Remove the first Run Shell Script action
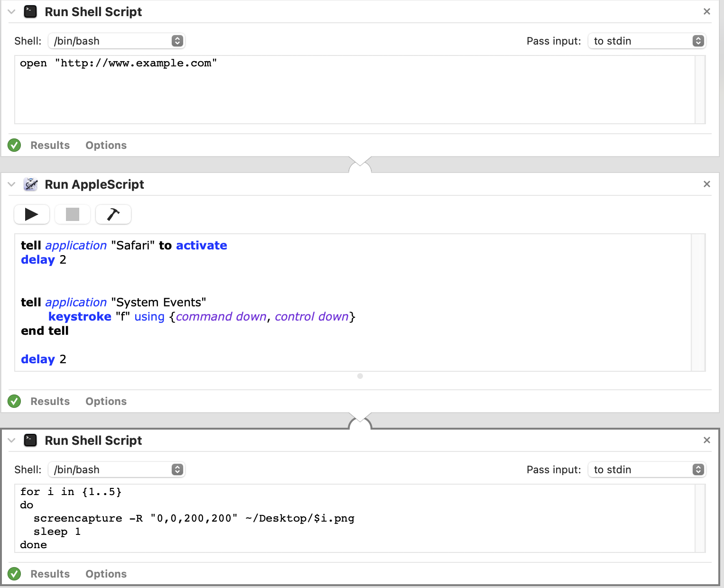The height and width of the screenshot is (588, 724). coord(706,11)
